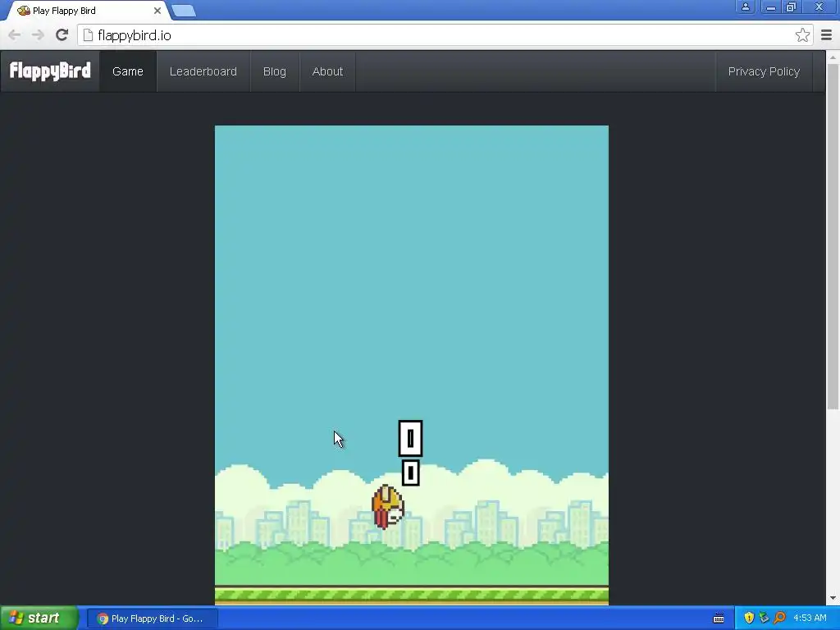Viewport: 840px width, 630px height.
Task: Click the FlappyBird logo
Action: point(50,71)
